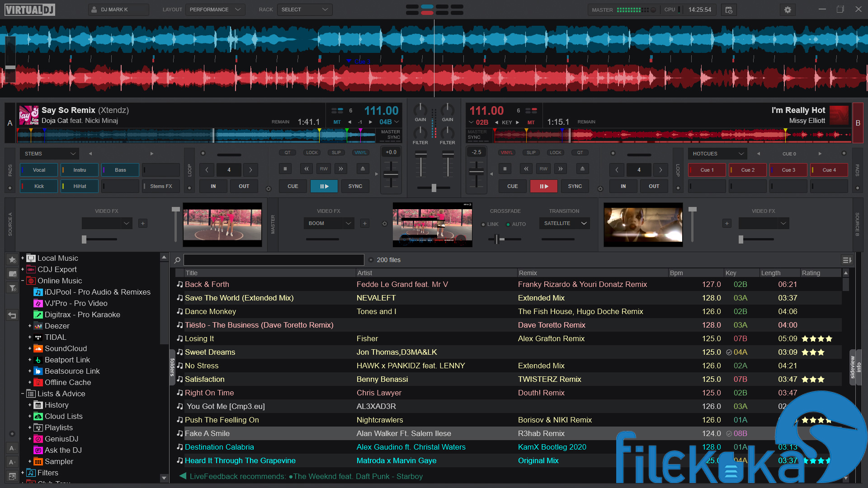The height and width of the screenshot is (488, 868).
Task: Sort track list by Bpm column
Action: click(695, 273)
